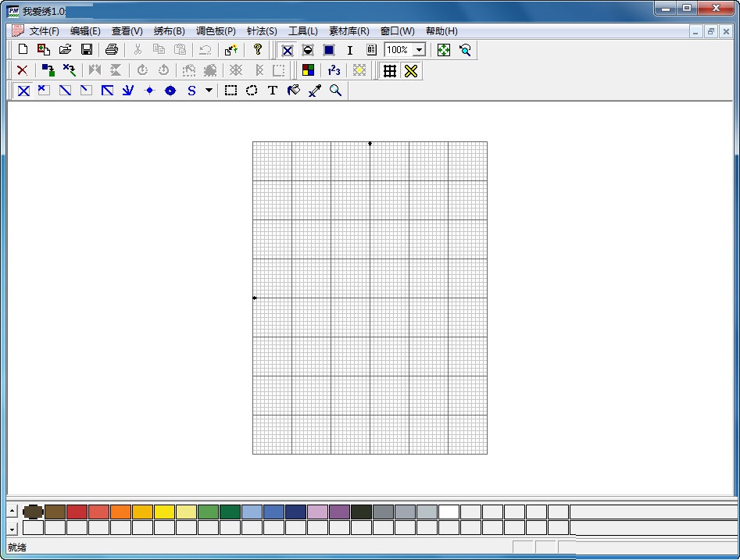Select the rectangular selection tool

point(231,91)
